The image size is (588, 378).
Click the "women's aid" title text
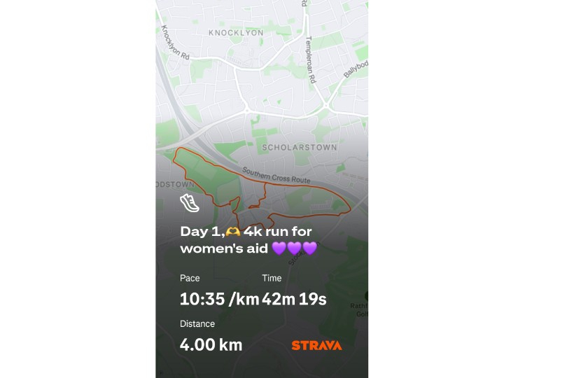[224, 248]
